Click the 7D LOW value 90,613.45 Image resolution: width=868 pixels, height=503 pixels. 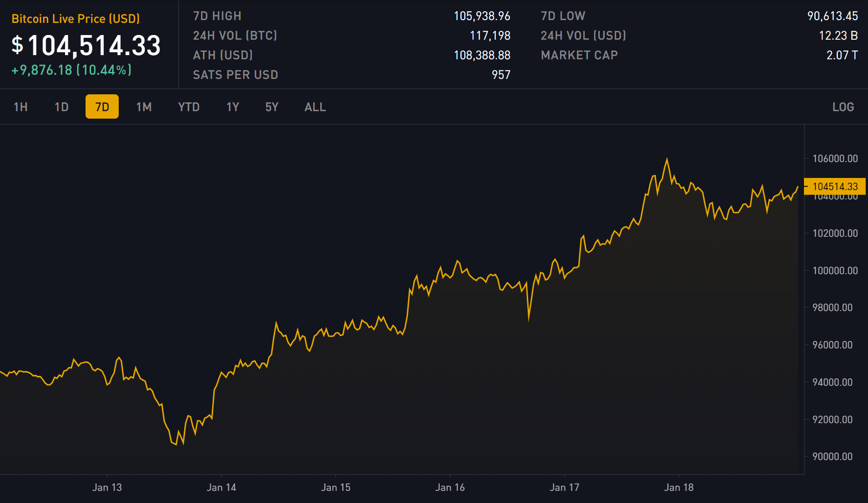point(832,16)
